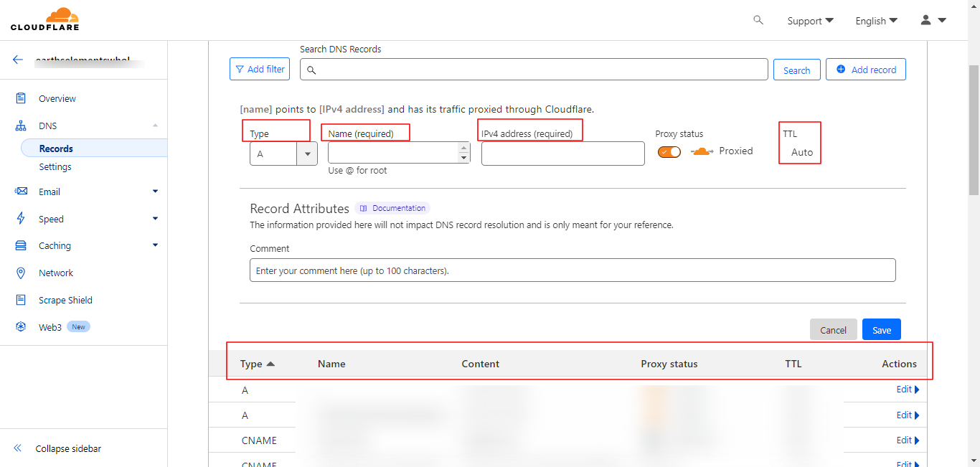
Task: Click the Add filter button
Action: pos(259,70)
